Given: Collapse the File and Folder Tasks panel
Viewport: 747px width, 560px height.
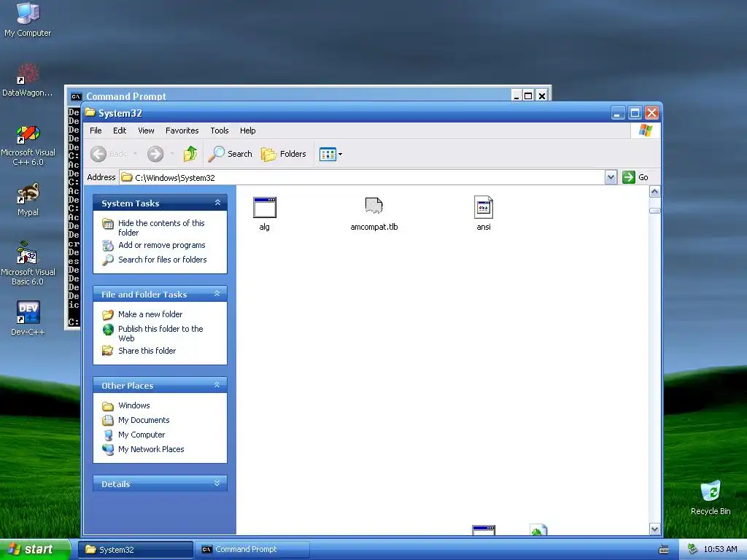Looking at the screenshot, I should [217, 294].
